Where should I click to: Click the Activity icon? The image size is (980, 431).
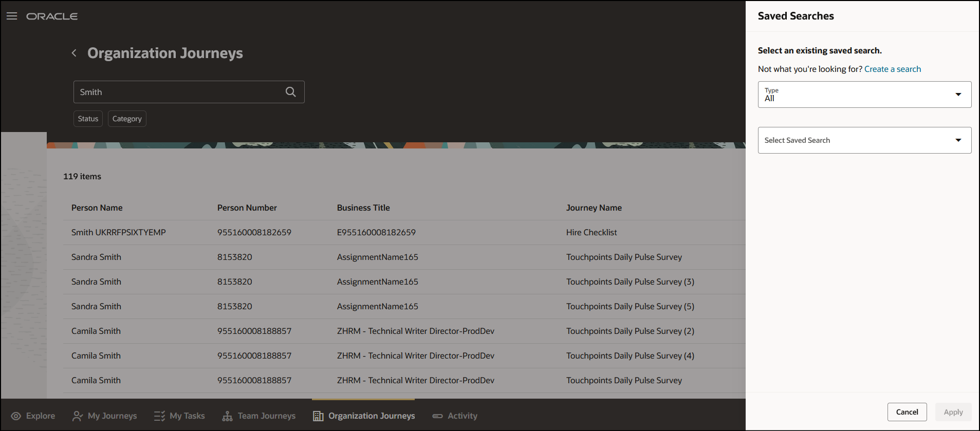437,416
